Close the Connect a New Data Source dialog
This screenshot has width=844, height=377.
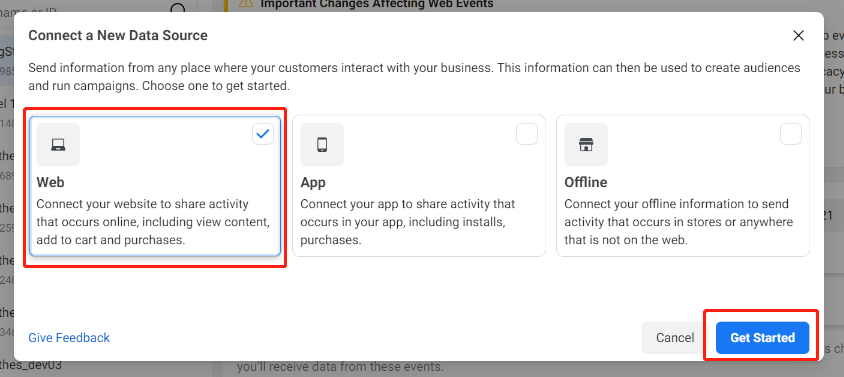pos(798,36)
